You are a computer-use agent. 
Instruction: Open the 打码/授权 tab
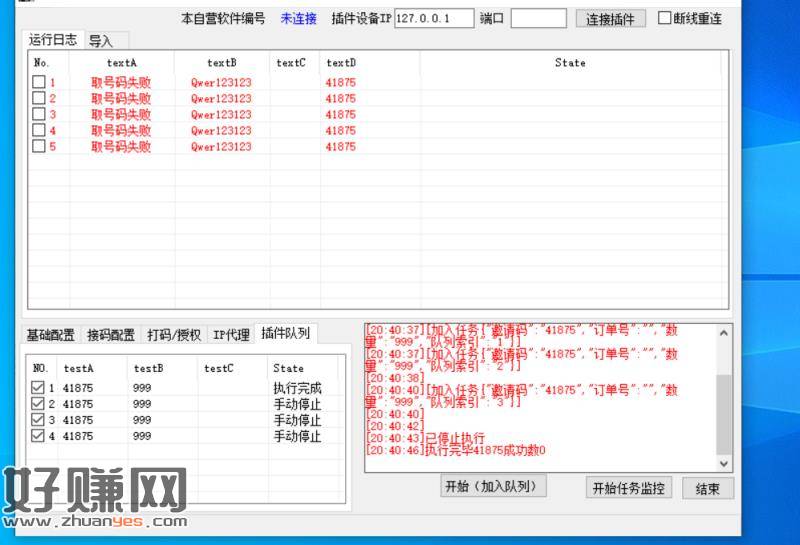[x=174, y=335]
